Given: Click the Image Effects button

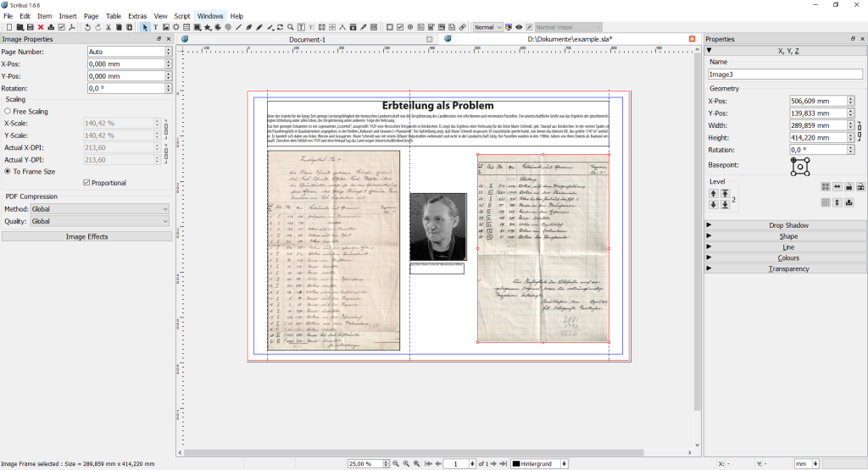Looking at the screenshot, I should (87, 236).
